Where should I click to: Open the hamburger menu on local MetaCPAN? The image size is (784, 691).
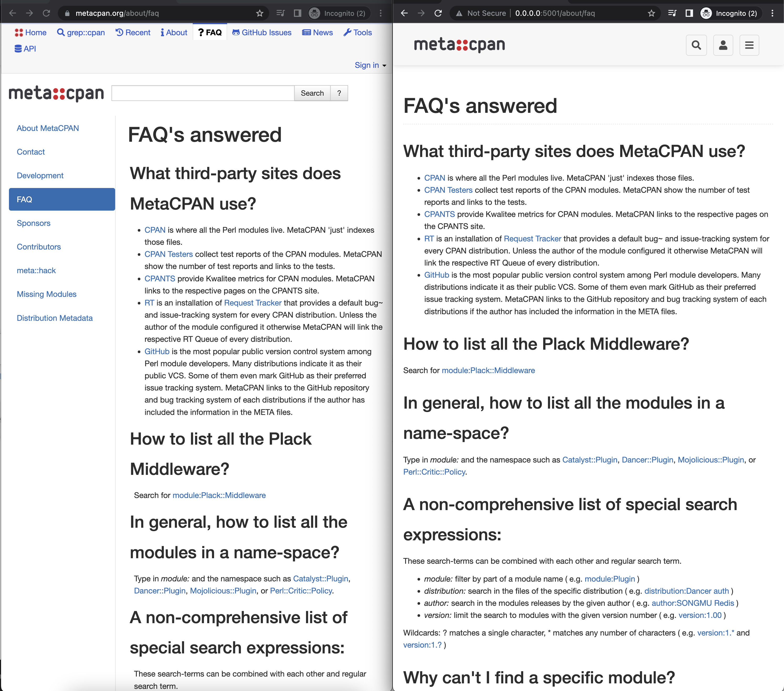coord(749,45)
